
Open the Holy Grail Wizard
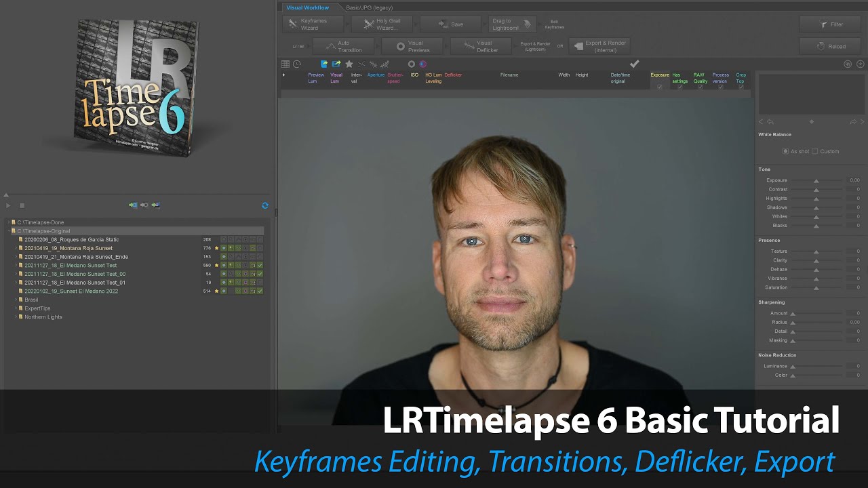[x=382, y=24]
